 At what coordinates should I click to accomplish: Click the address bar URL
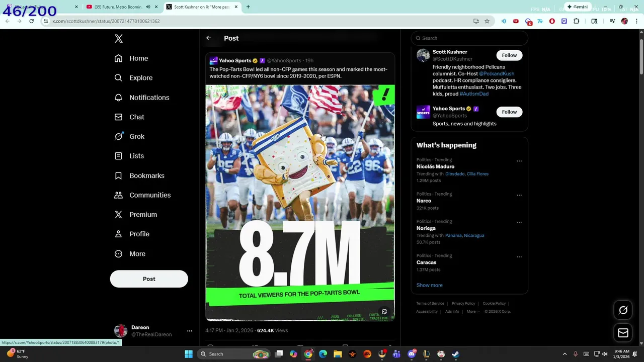pos(106,21)
